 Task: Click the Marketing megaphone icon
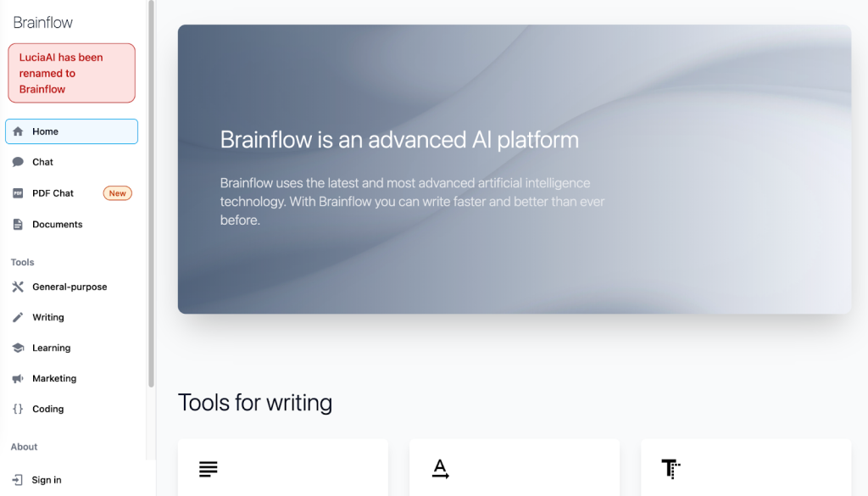18,378
